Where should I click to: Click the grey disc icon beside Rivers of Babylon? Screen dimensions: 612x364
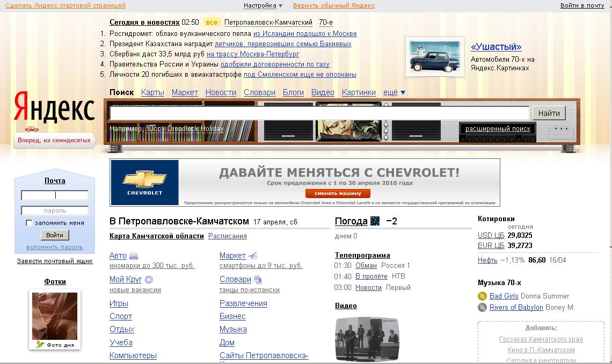coord(483,308)
